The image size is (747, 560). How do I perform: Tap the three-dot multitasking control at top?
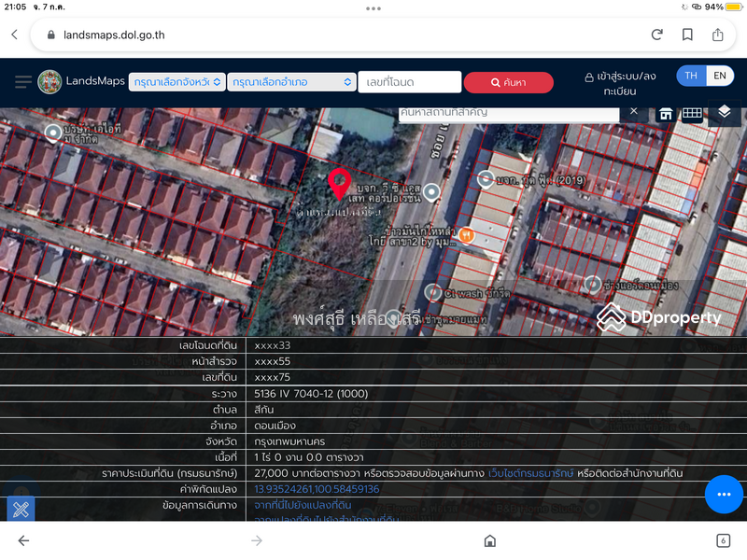point(373,8)
